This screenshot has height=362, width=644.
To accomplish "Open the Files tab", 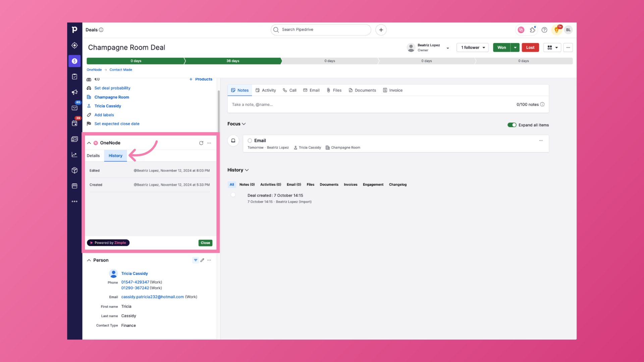I will pyautogui.click(x=334, y=90).
